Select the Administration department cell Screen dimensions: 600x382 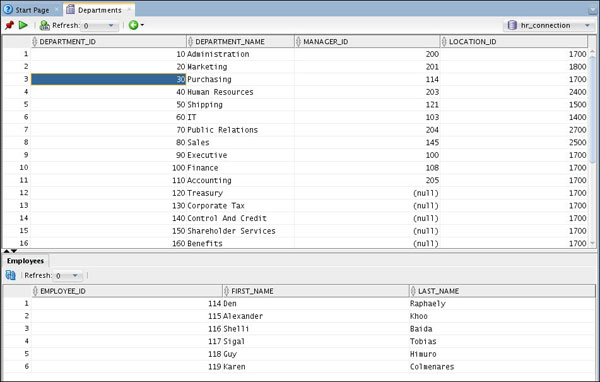[x=240, y=54]
